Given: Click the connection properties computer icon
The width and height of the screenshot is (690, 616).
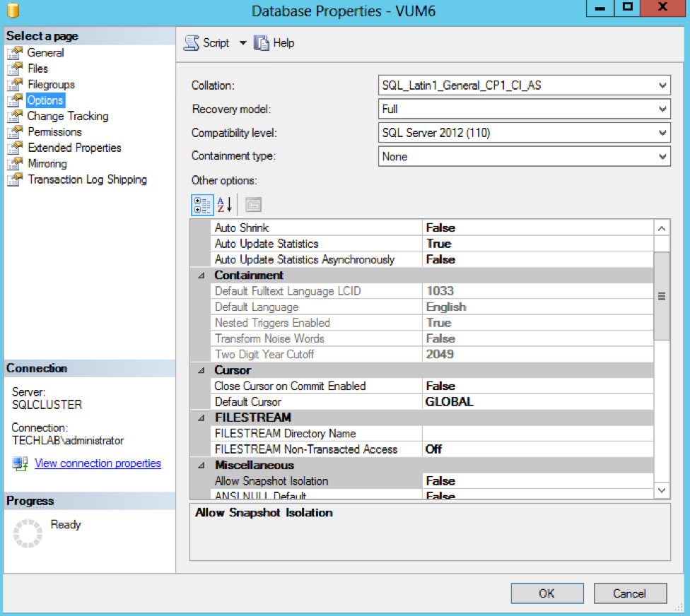Looking at the screenshot, I should tap(21, 463).
